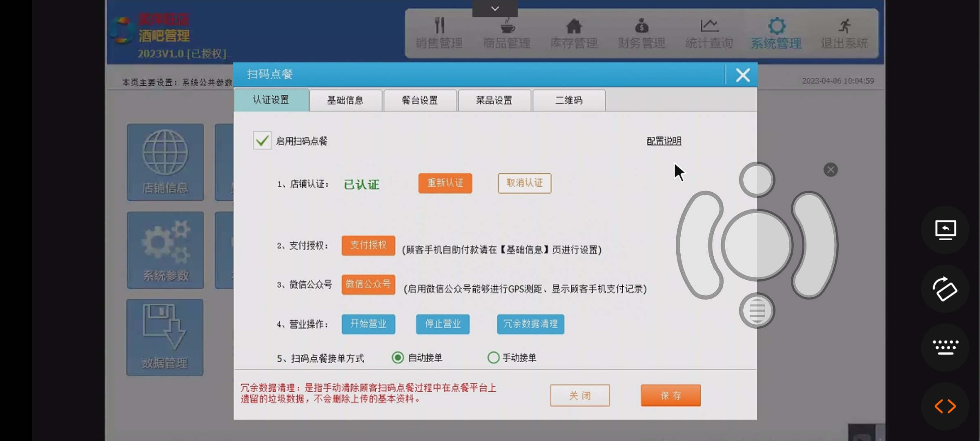The height and width of the screenshot is (441, 980).
Task: Switch to 基础信息 tab
Action: 345,100
